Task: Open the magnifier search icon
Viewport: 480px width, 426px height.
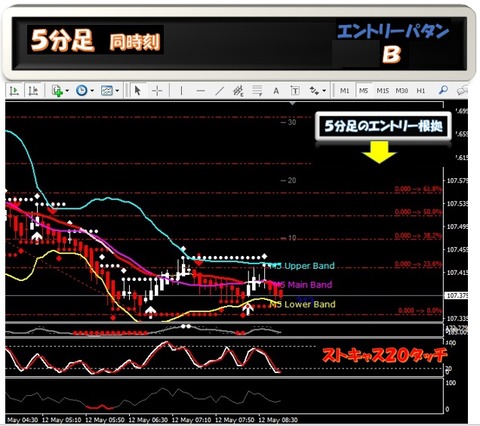Action: (443, 90)
